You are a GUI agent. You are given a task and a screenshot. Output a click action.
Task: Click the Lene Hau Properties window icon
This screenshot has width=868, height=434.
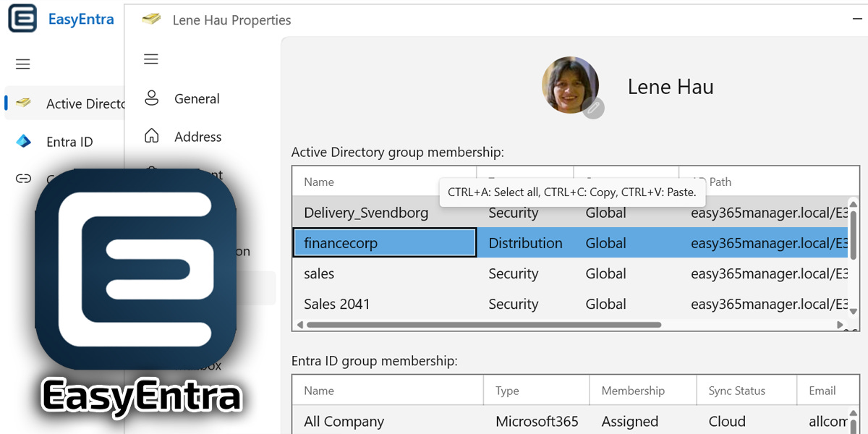click(151, 20)
